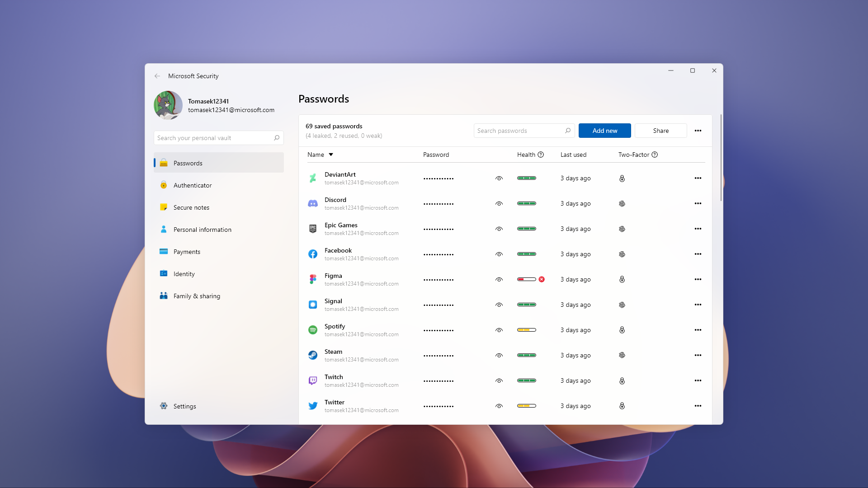
Task: Sort by Last used column header
Action: tap(573, 155)
